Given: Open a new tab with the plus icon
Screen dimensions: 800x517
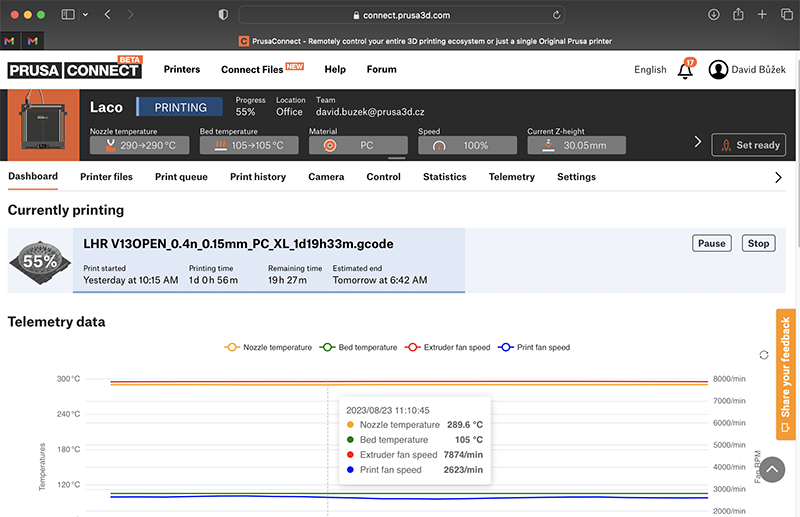Looking at the screenshot, I should (x=762, y=14).
